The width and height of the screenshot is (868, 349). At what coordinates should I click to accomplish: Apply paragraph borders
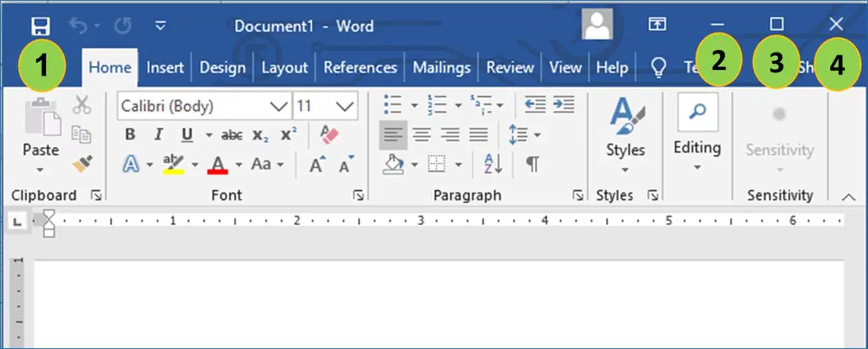pos(437,165)
